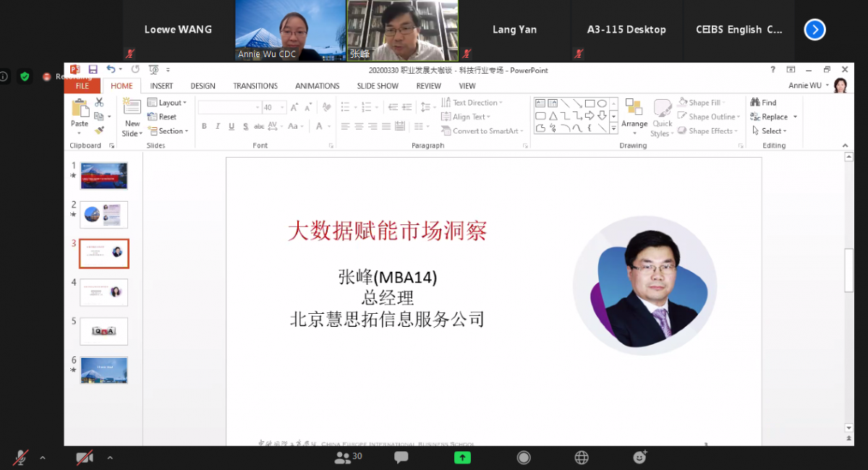The image size is (868, 470).
Task: Toggle align text left
Action: point(345,126)
